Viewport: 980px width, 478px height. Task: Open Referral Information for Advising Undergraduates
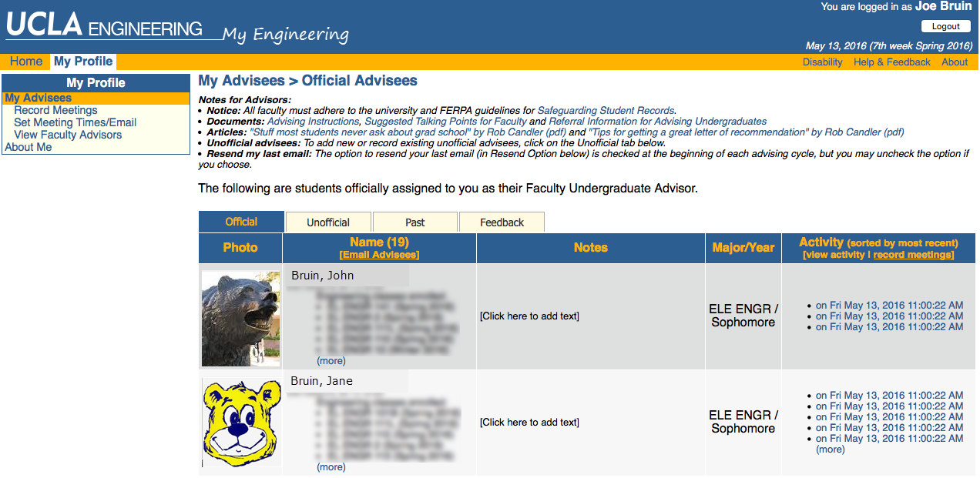point(658,122)
